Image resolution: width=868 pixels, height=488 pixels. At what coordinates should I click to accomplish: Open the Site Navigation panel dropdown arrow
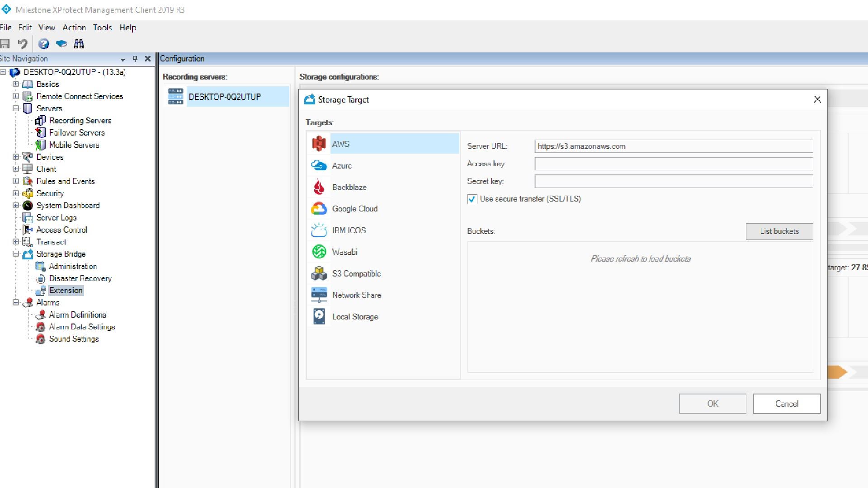tap(122, 59)
